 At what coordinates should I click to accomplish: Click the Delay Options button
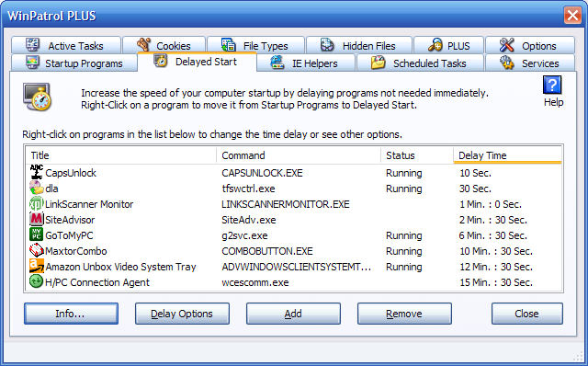182,314
